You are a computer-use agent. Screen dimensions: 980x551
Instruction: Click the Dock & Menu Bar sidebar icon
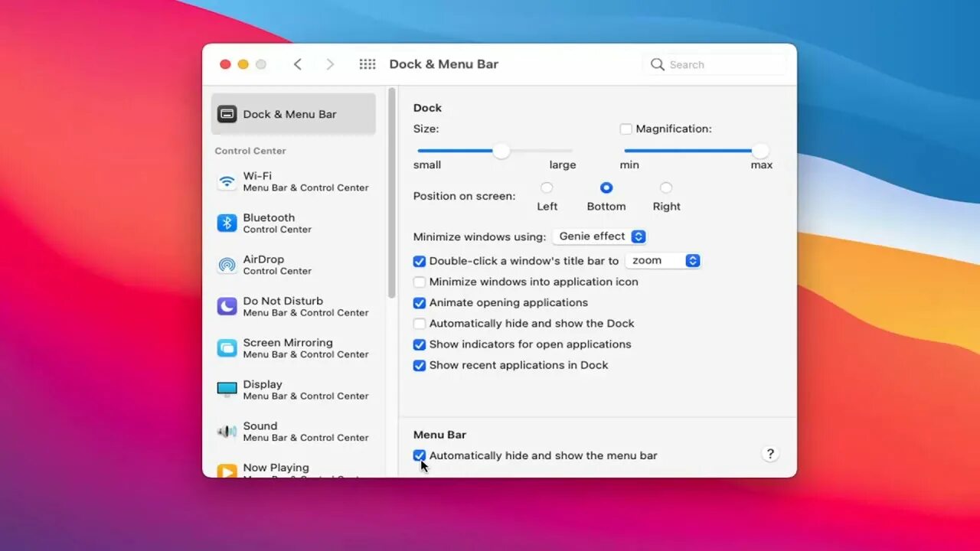tap(227, 114)
